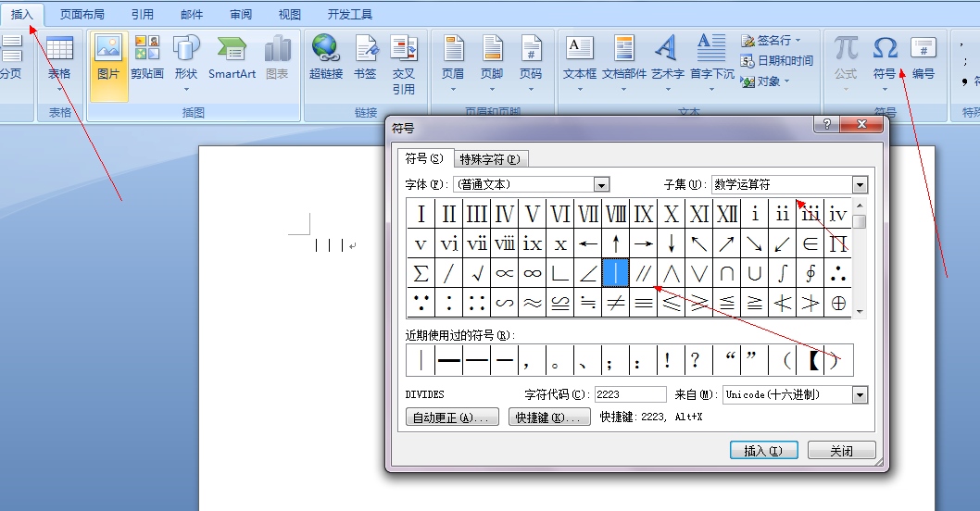The width and height of the screenshot is (980, 511).
Task: Open the 文本框 text box tool
Action: 580,57
